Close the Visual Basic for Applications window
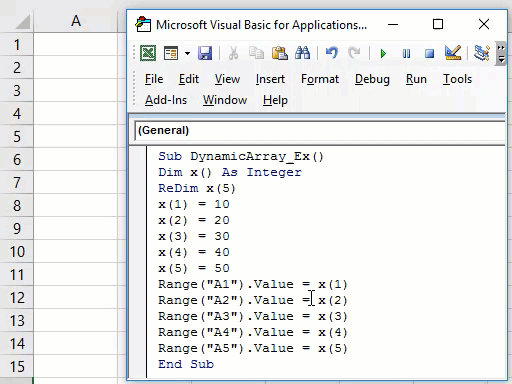 pos(484,24)
